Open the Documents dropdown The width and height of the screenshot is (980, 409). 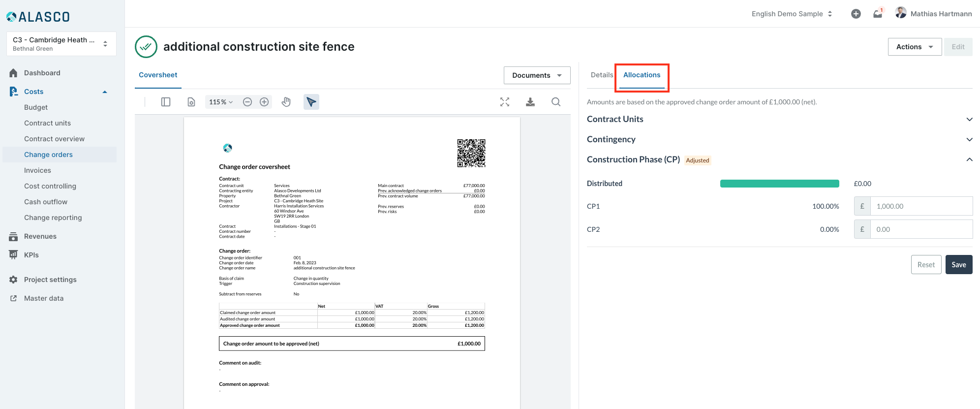point(537,75)
